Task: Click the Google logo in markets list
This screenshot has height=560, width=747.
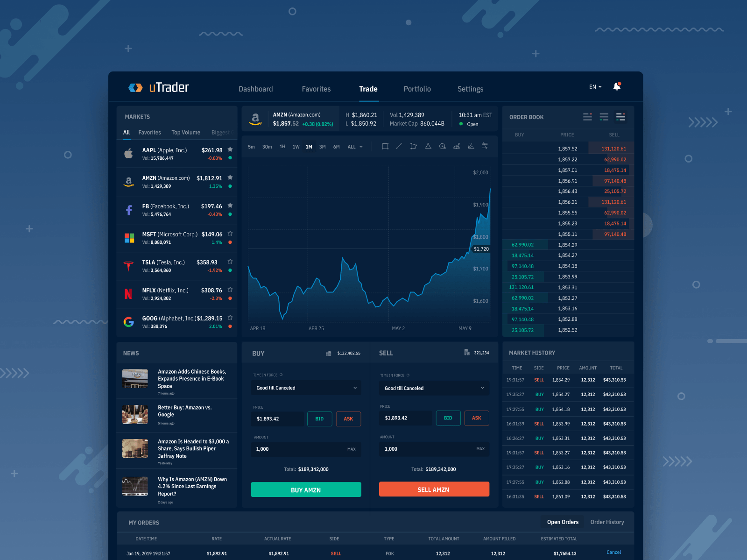Action: [x=129, y=321]
